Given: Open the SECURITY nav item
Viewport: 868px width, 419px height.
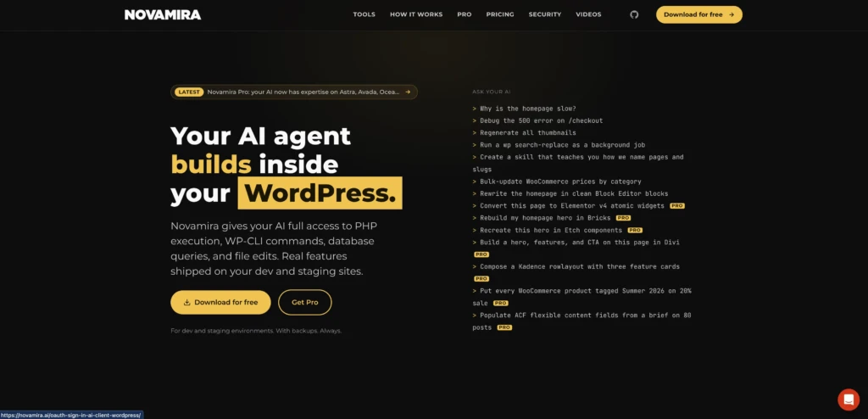Looking at the screenshot, I should (x=545, y=14).
